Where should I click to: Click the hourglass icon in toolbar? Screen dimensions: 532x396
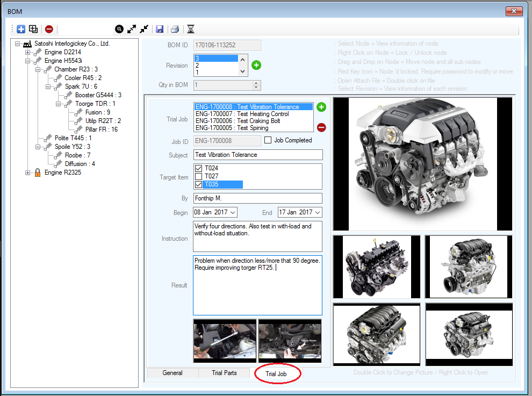tap(190, 30)
